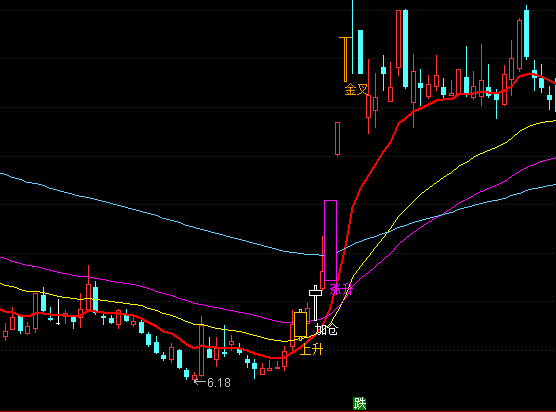The height and width of the screenshot is (412, 556).
Task: Click the green 跌 marker icon
Action: tap(360, 403)
